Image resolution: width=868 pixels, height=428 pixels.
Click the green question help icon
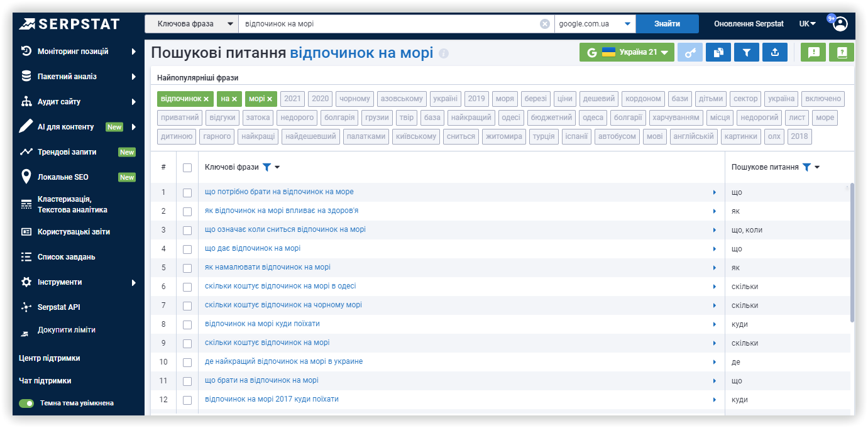tap(842, 53)
